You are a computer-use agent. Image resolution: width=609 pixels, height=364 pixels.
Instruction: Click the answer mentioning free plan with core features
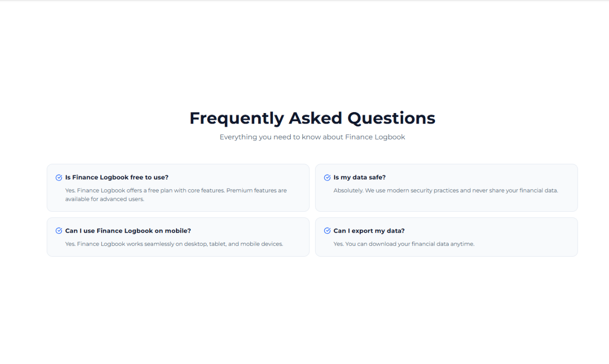[176, 194]
